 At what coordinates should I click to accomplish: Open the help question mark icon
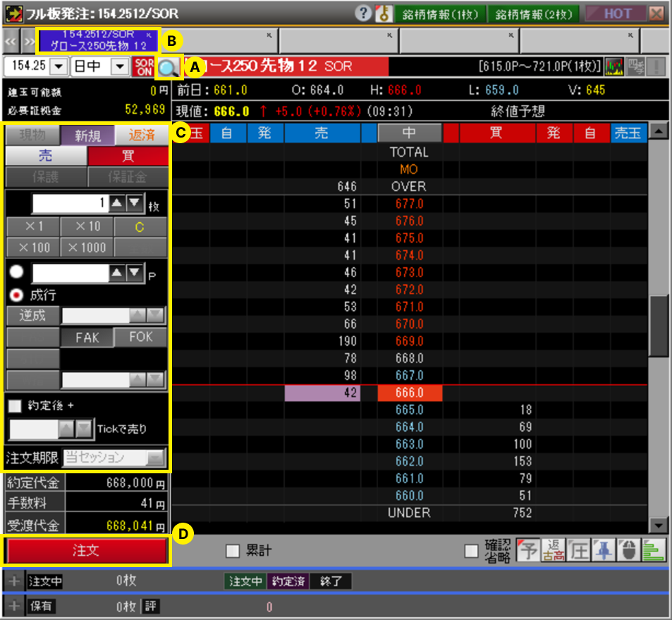[363, 13]
